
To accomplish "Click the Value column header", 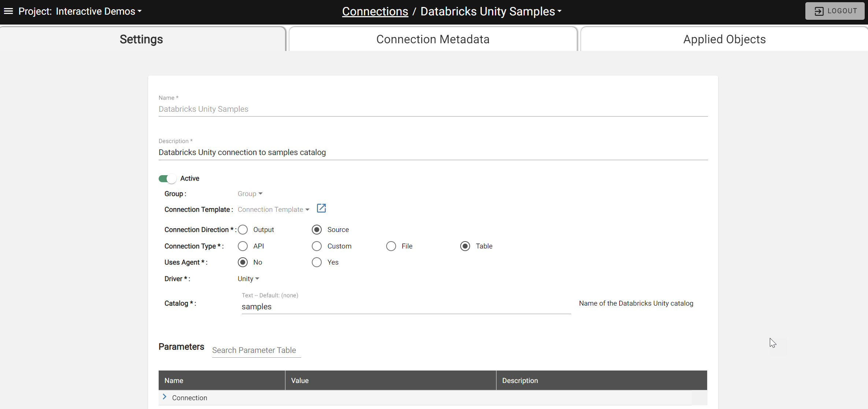I will [x=391, y=380].
